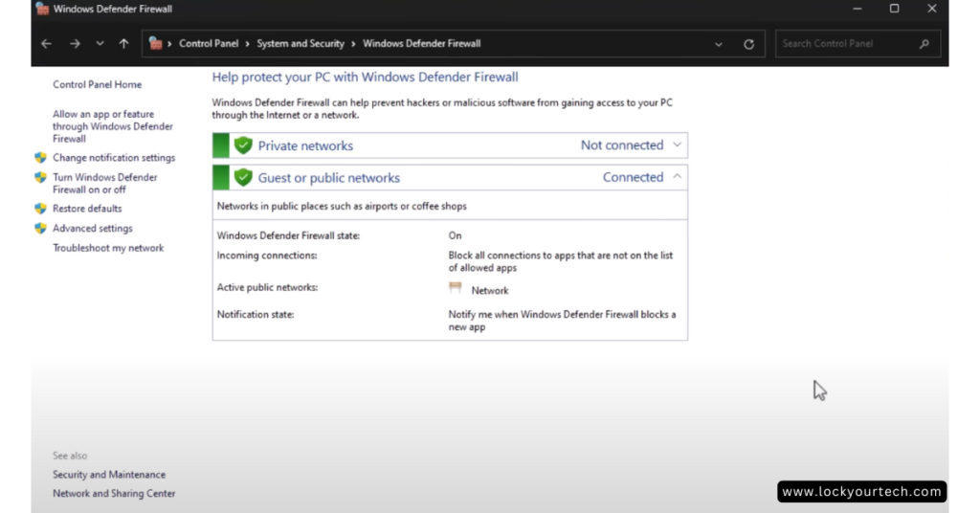Go forward with the right arrow

[x=75, y=44]
